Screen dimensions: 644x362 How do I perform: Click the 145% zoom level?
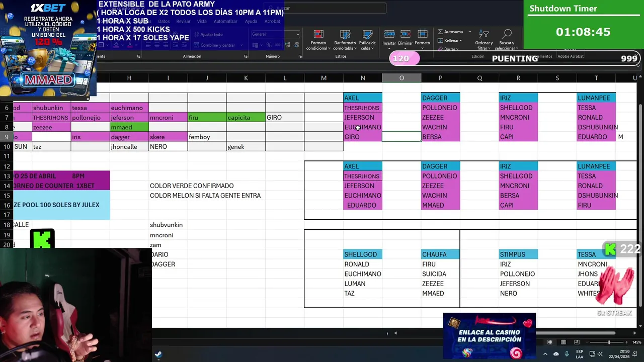(x=637, y=342)
